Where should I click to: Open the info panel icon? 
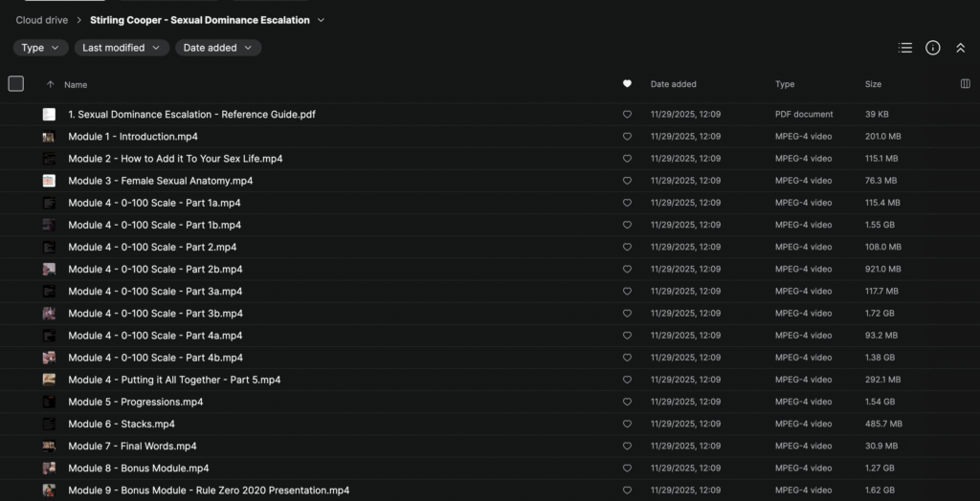[x=933, y=48]
